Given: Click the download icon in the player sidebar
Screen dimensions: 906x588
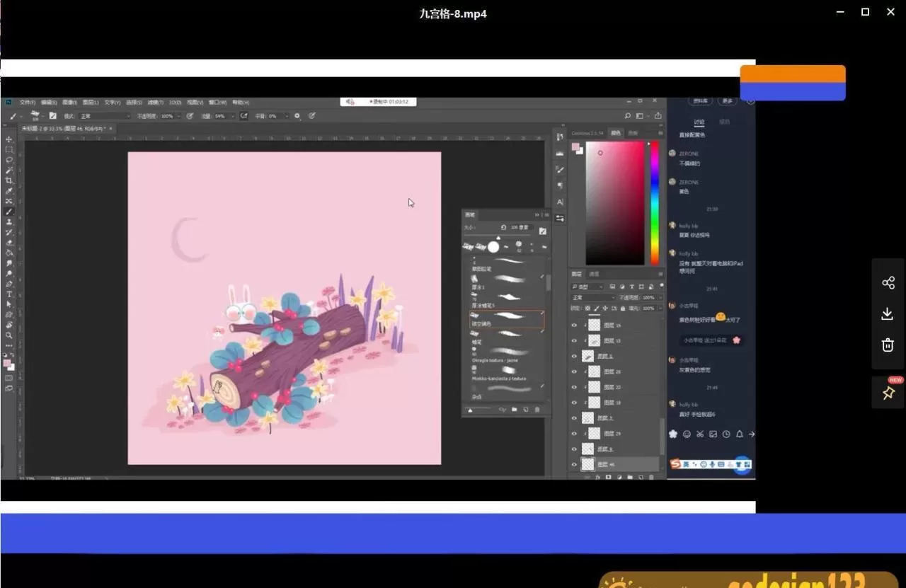Looking at the screenshot, I should [888, 314].
